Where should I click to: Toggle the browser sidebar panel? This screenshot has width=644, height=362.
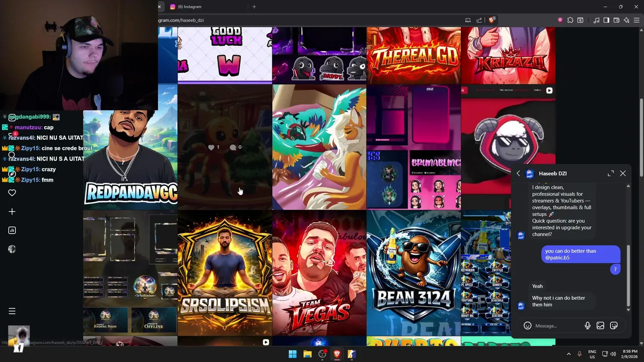[606, 20]
